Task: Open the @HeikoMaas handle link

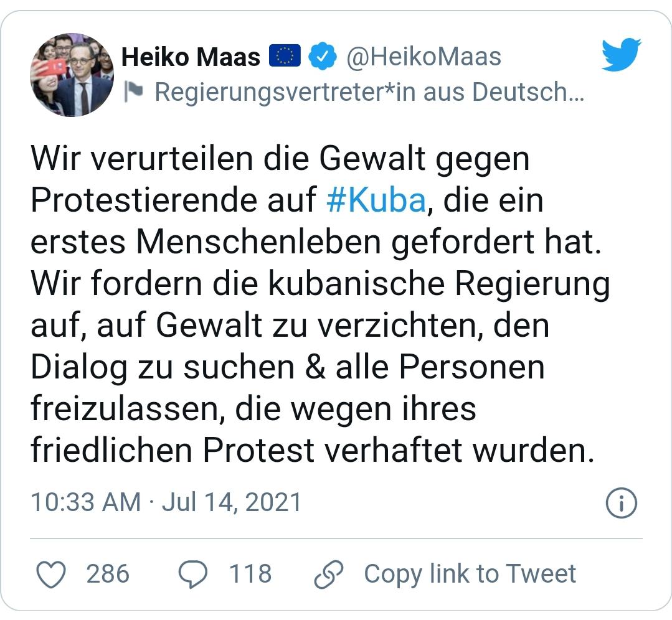Action: coord(424,57)
